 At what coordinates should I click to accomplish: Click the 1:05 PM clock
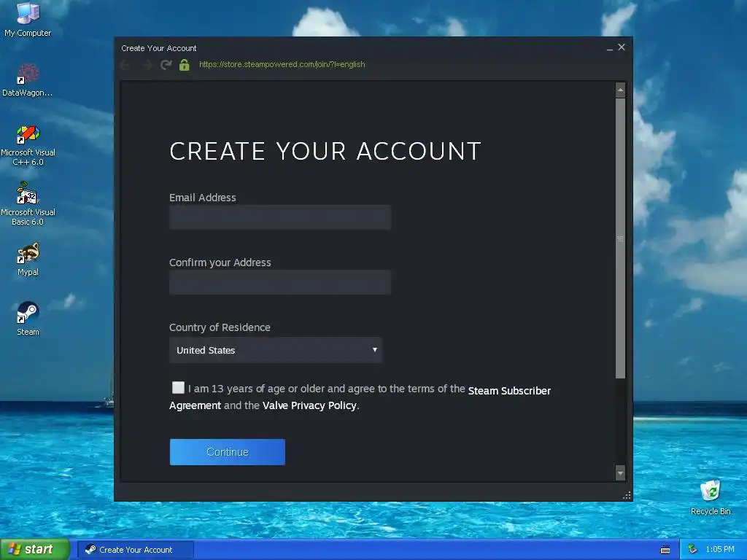pos(720,550)
